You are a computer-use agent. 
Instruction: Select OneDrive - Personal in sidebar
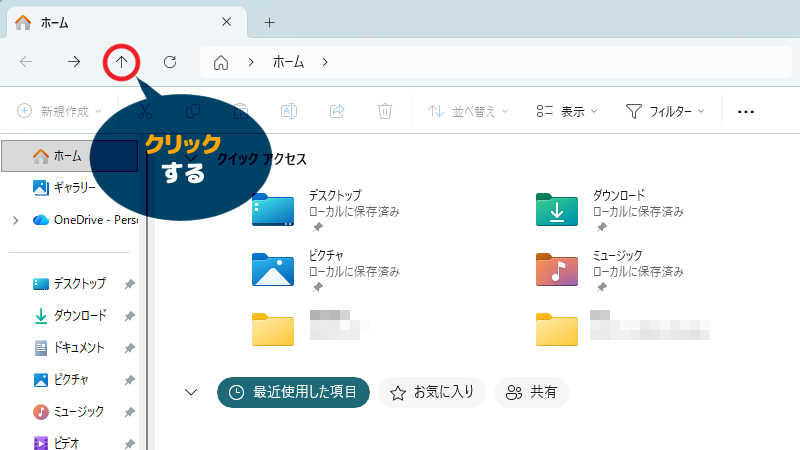pyautogui.click(x=85, y=220)
